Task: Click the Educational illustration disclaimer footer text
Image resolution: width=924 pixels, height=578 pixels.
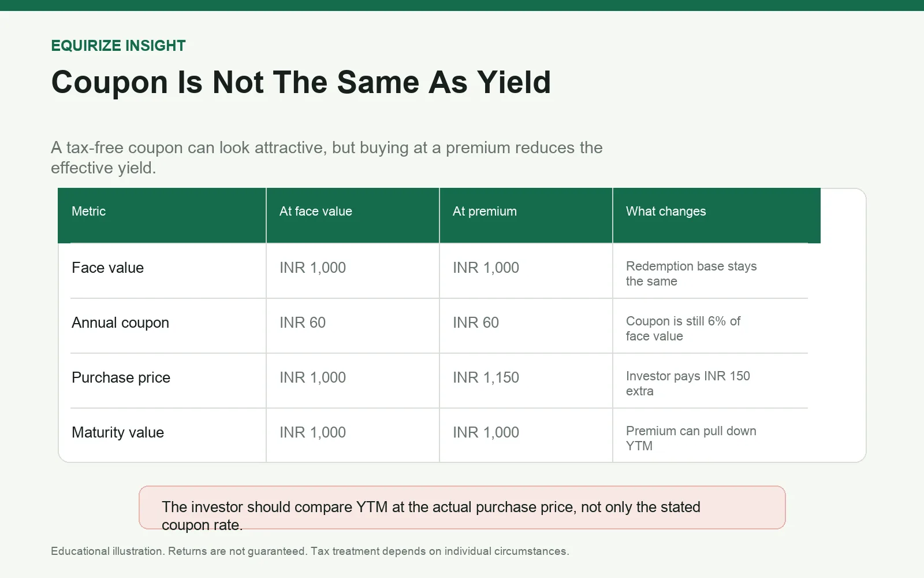Action: click(x=310, y=551)
